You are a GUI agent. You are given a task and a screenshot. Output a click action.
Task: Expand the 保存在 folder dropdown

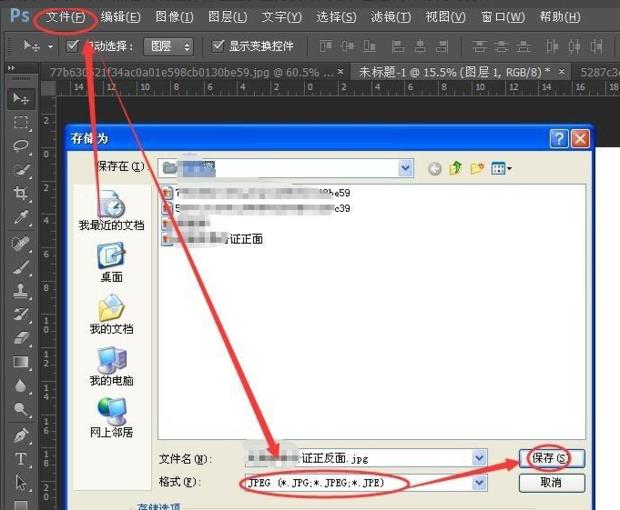click(x=405, y=168)
